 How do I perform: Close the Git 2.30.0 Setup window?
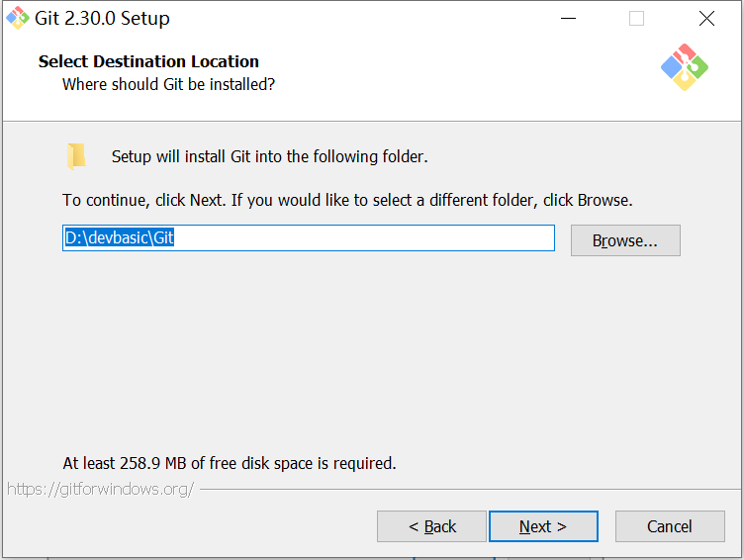[x=706, y=19]
